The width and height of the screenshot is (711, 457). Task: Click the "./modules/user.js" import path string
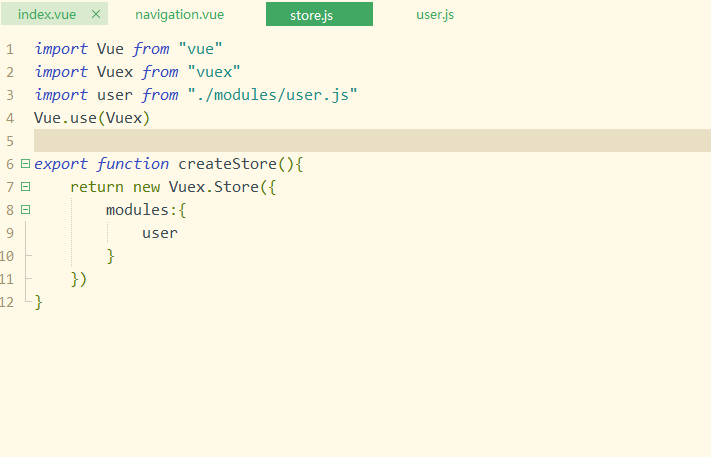click(x=272, y=95)
